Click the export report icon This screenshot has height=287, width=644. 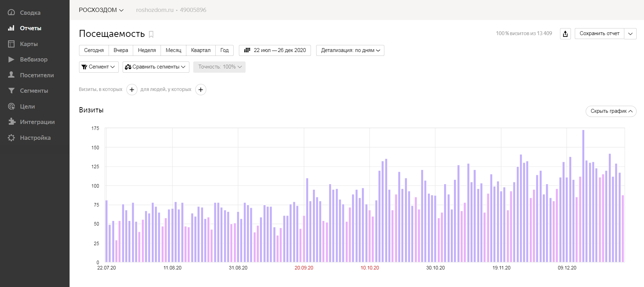click(x=565, y=34)
